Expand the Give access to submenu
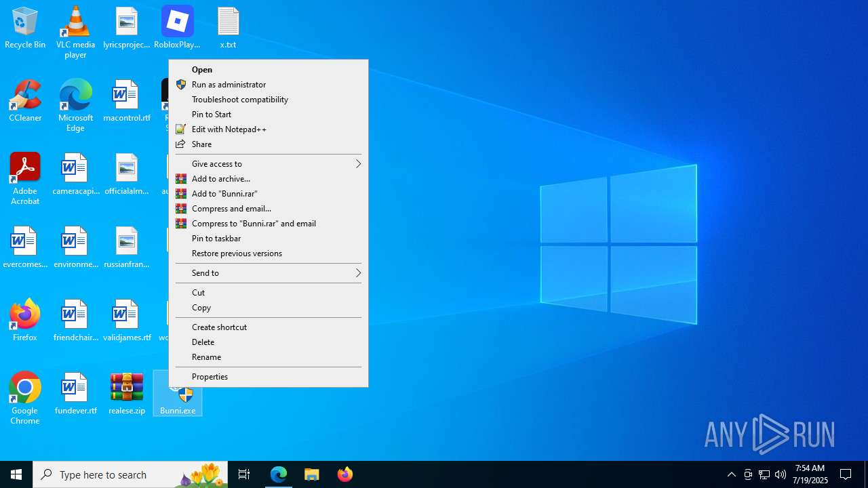The height and width of the screenshot is (488, 868). click(269, 164)
